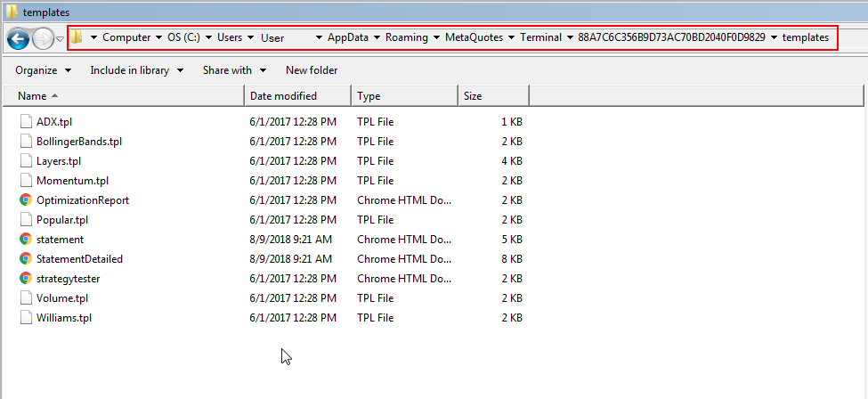Select the Chrome icon beside StatementDetailed
This screenshot has width=868, height=399.
tap(26, 259)
